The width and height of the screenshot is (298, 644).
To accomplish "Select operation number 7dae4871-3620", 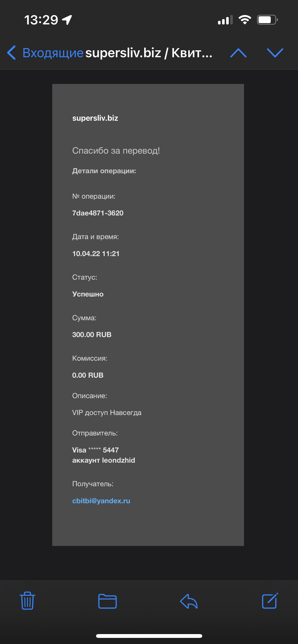I will point(98,213).
